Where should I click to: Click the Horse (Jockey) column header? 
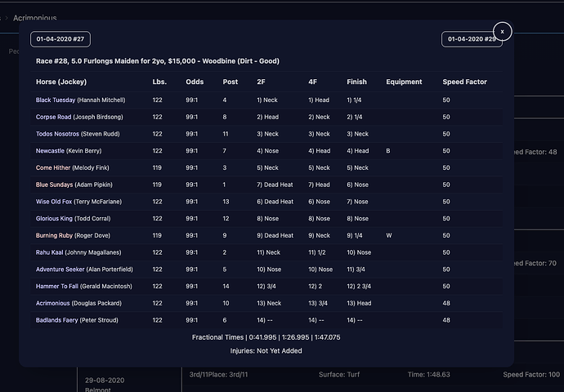61,82
